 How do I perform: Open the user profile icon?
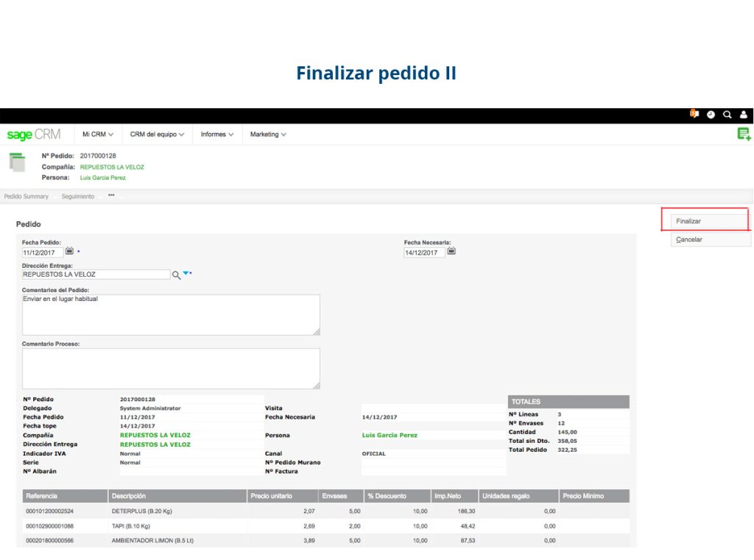point(744,115)
